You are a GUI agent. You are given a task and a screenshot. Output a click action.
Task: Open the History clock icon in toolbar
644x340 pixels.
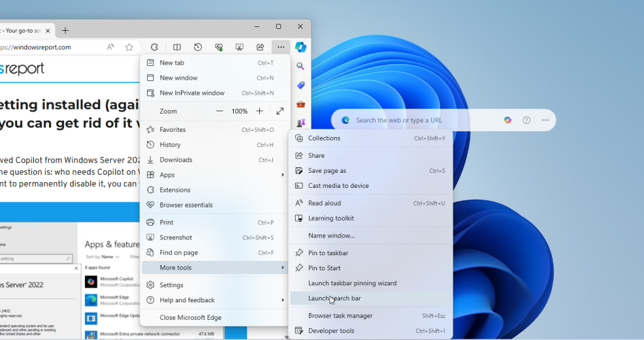coord(198,47)
